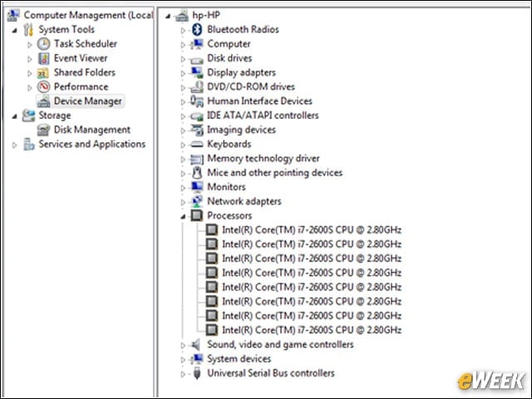Select the last Intel Core i7-2600S processor entry

click(312, 330)
